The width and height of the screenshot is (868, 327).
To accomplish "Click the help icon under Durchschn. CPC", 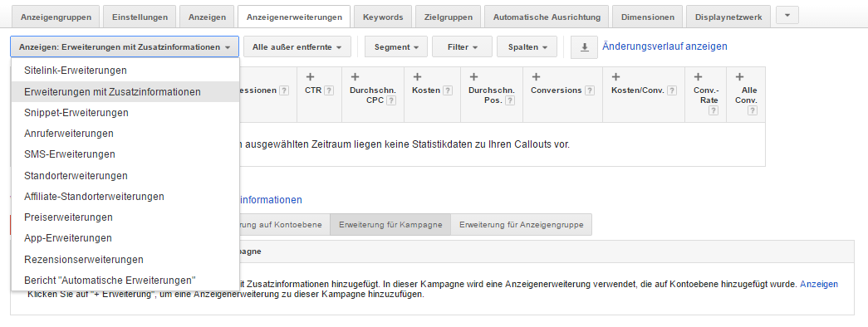I will (391, 100).
